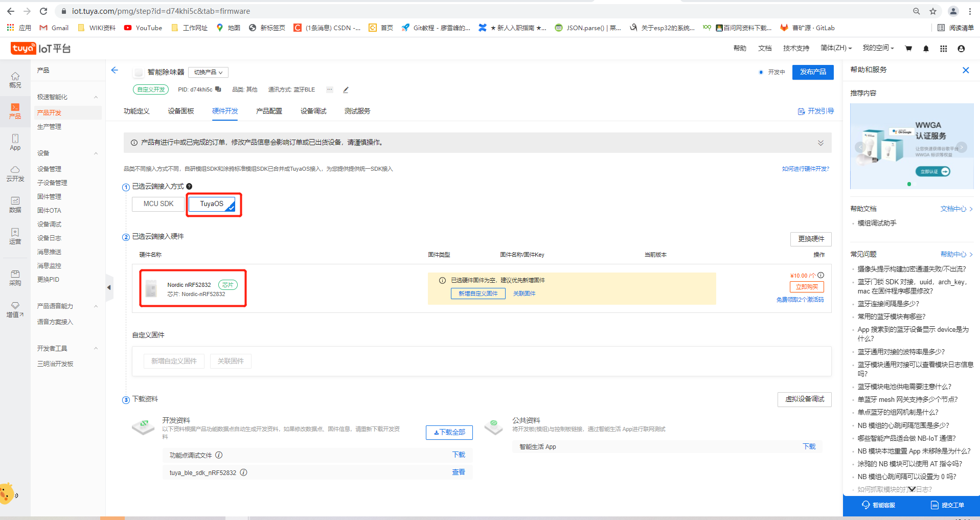The height and width of the screenshot is (520, 980).
Task: Click the 发布产品 publish button
Action: tap(813, 72)
